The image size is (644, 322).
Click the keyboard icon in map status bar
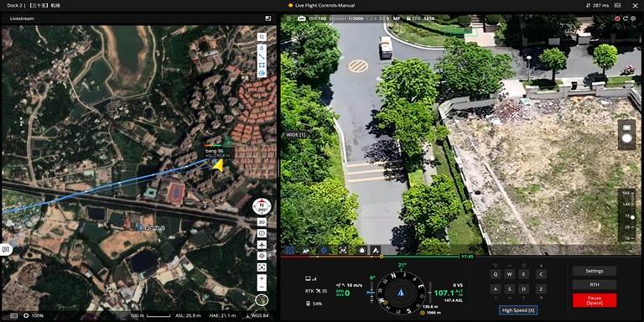pos(14,315)
